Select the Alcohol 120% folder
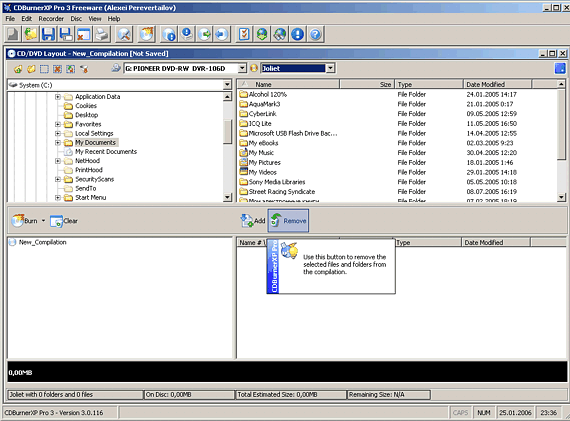Image resolution: width=570 pixels, height=421 pixels. click(268, 94)
